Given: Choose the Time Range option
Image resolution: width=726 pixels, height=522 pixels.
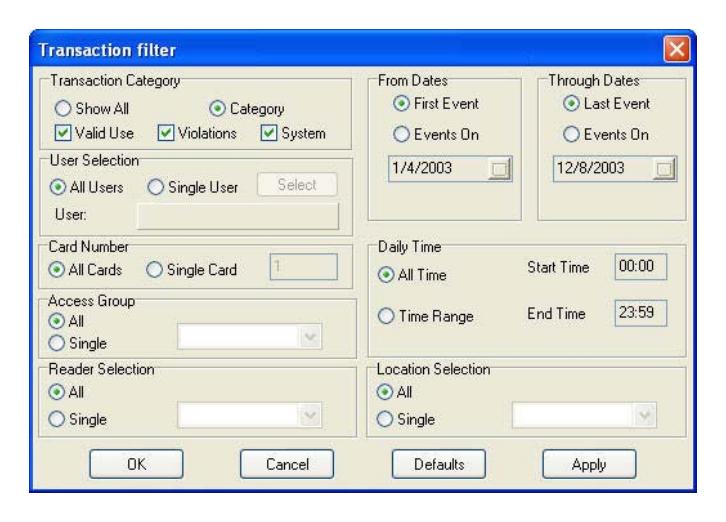Looking at the screenshot, I should [386, 316].
